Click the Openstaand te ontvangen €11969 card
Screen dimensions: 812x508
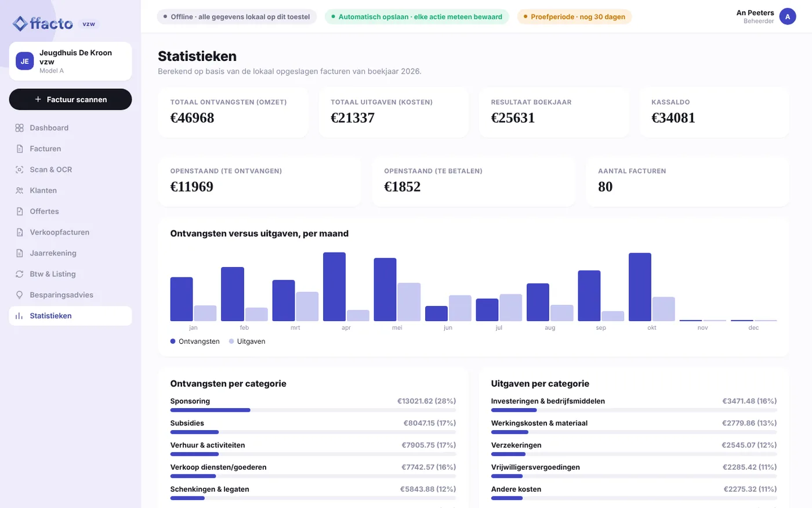click(x=259, y=181)
